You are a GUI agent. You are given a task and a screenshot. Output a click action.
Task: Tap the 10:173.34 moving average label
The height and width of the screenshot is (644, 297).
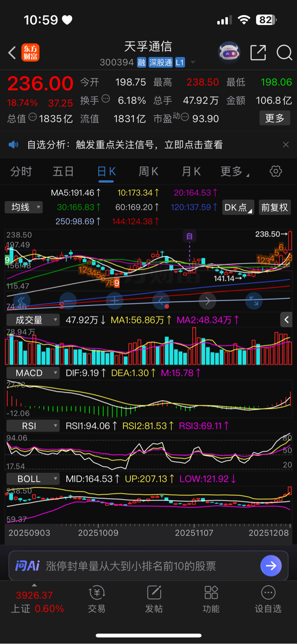[x=138, y=192]
